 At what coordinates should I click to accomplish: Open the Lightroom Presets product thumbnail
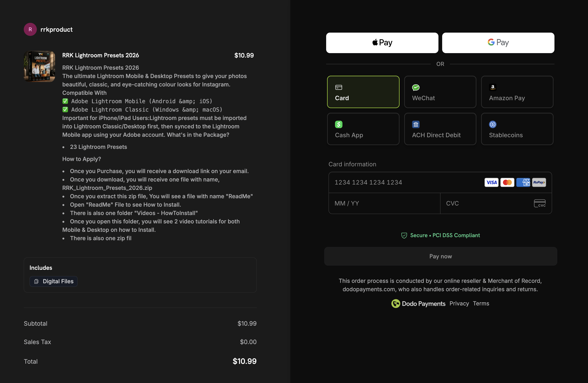coord(39,66)
